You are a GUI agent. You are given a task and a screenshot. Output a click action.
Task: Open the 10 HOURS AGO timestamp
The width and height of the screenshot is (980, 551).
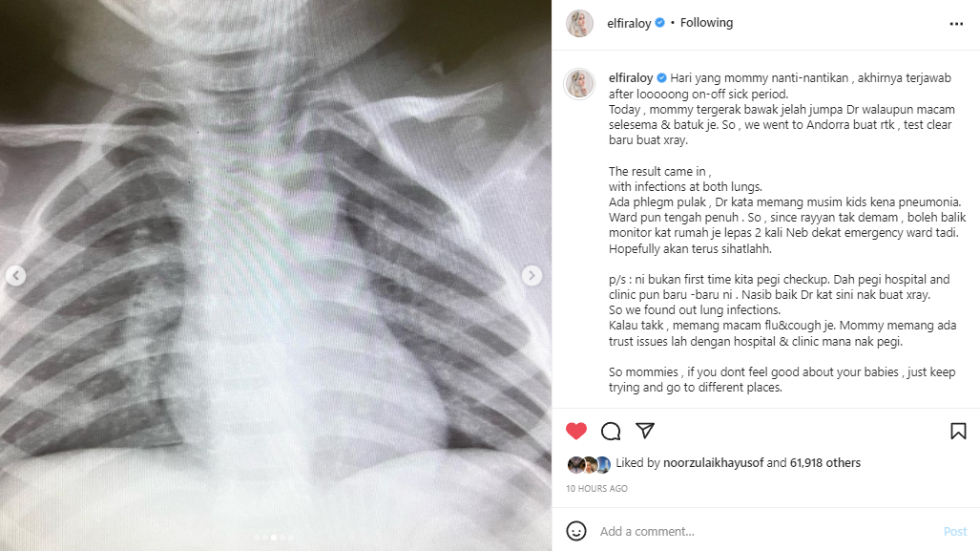[597, 489]
